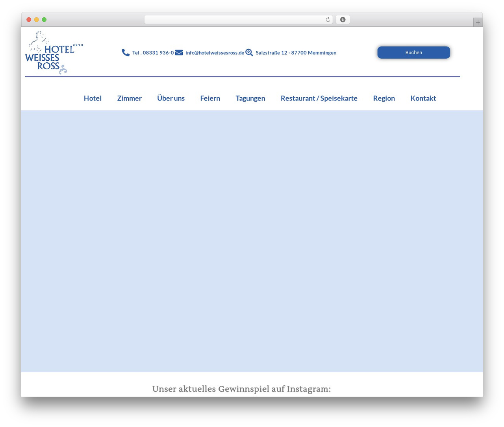Open the Hotel Weisses Ross logo
The width and height of the screenshot is (504, 427).
(x=54, y=52)
